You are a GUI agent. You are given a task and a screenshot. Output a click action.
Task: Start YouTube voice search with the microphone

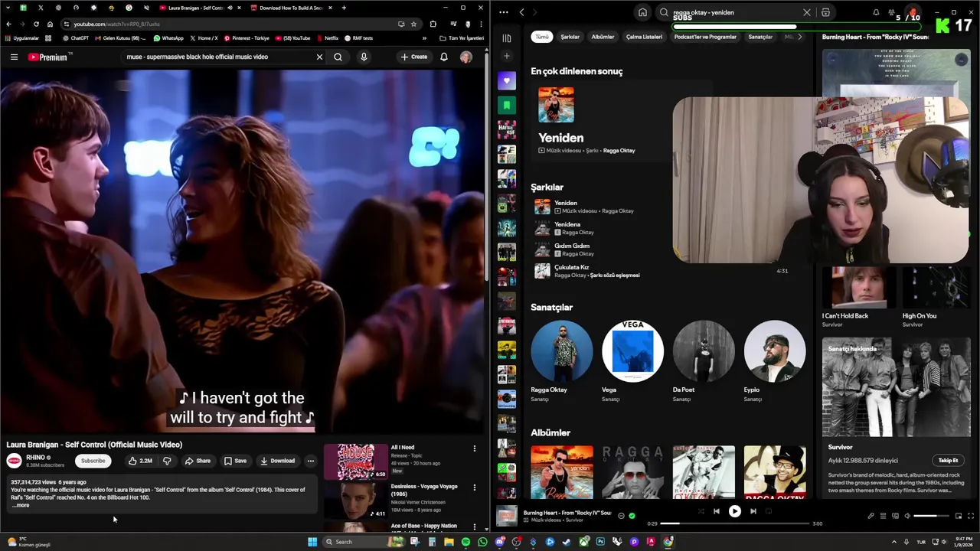click(364, 57)
